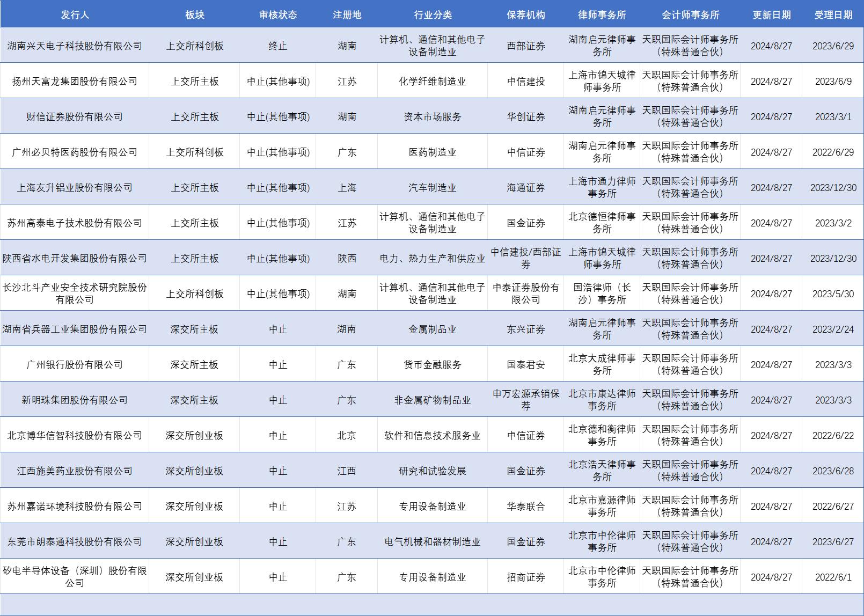Screen dimensions: 864x616
Task: Select 广州必贝特医药股份有限公司 cell
Action: (75, 152)
